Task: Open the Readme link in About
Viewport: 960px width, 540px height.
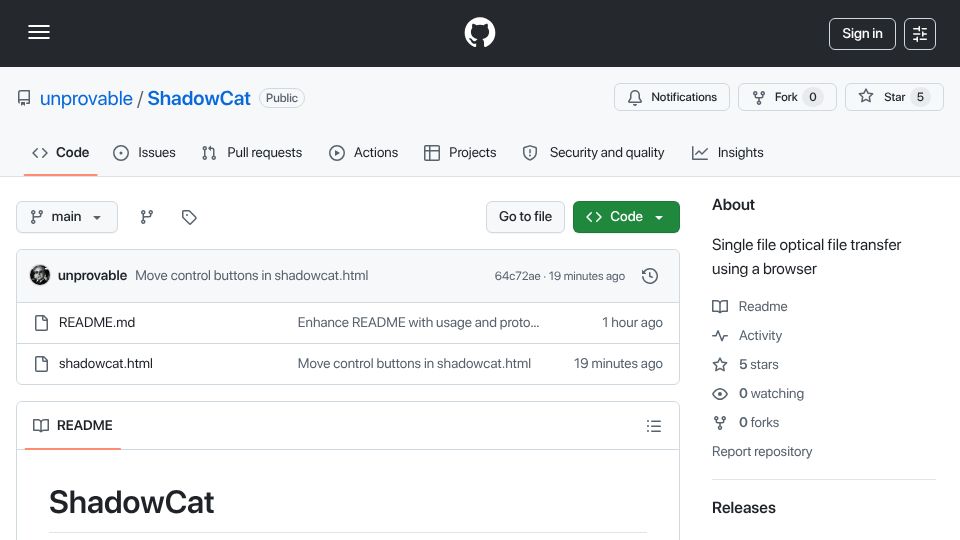Action: click(x=750, y=306)
